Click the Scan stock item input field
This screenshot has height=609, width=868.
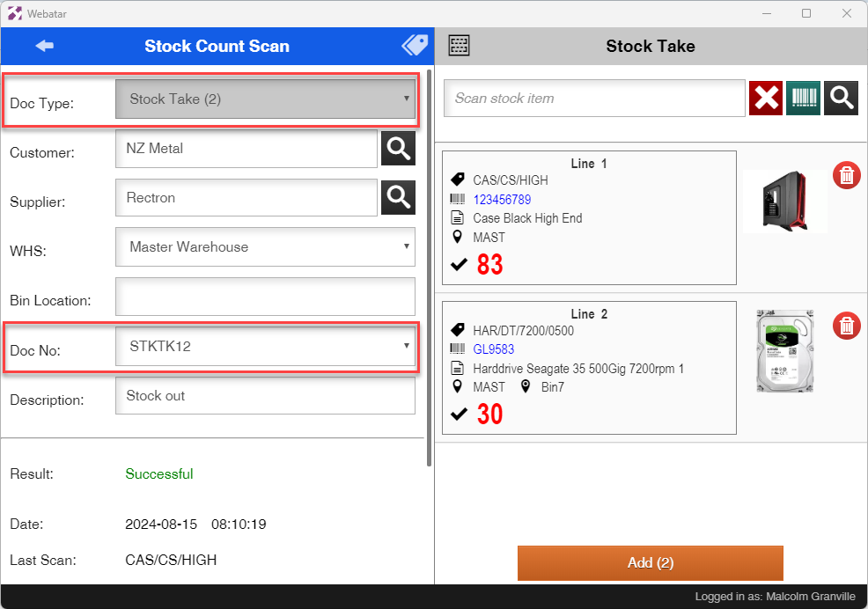(x=594, y=99)
